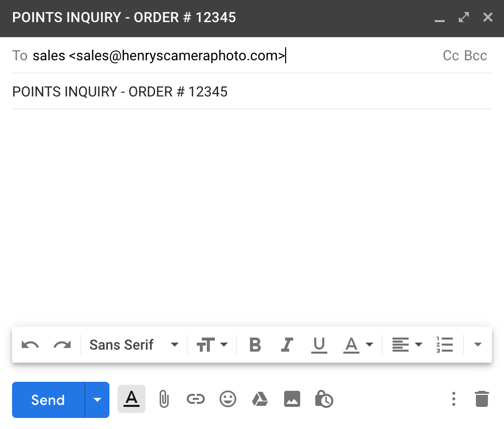504x429 pixels.
Task: Open the Sans Serif font dropdown
Action: (134, 345)
